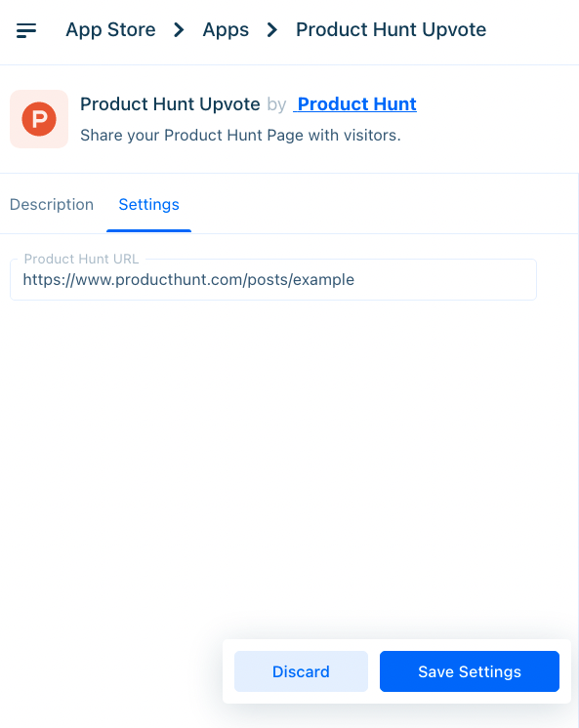This screenshot has width=579, height=728.
Task: Click the 'by' text beside app title
Action: pyautogui.click(x=276, y=104)
